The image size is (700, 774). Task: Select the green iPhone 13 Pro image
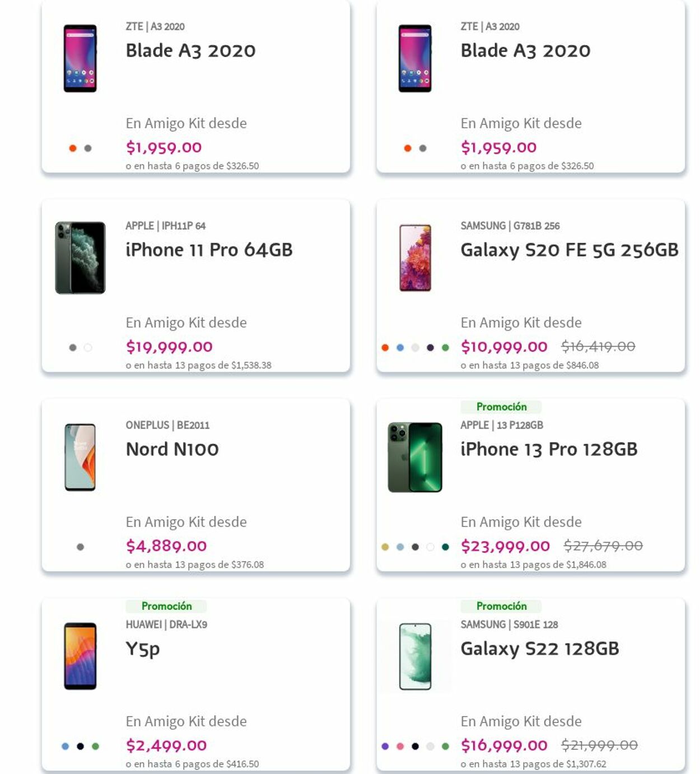point(415,457)
